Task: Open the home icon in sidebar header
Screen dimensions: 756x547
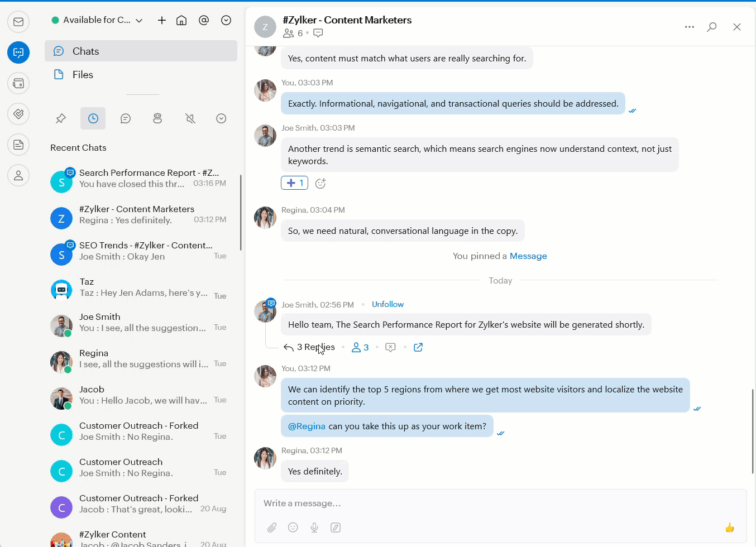Action: click(181, 20)
